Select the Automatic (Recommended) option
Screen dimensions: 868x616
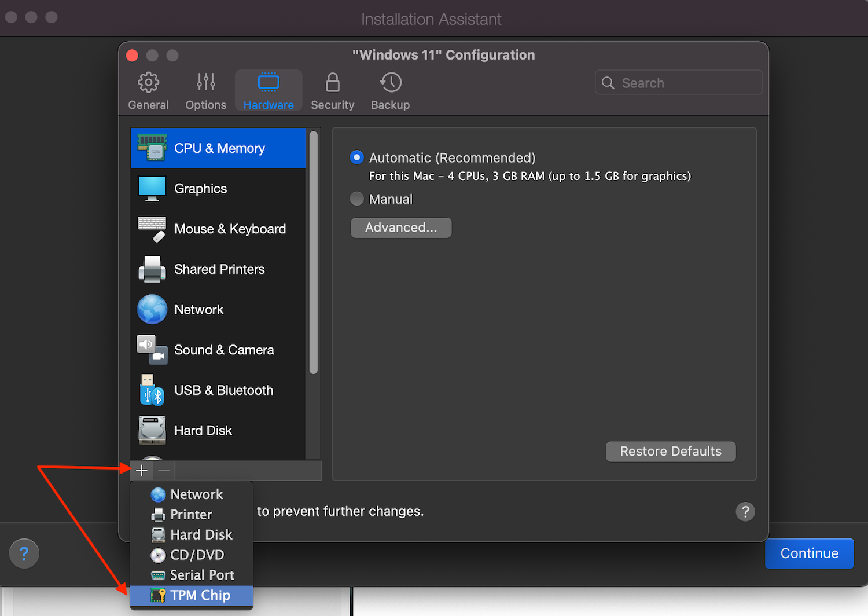tap(356, 157)
